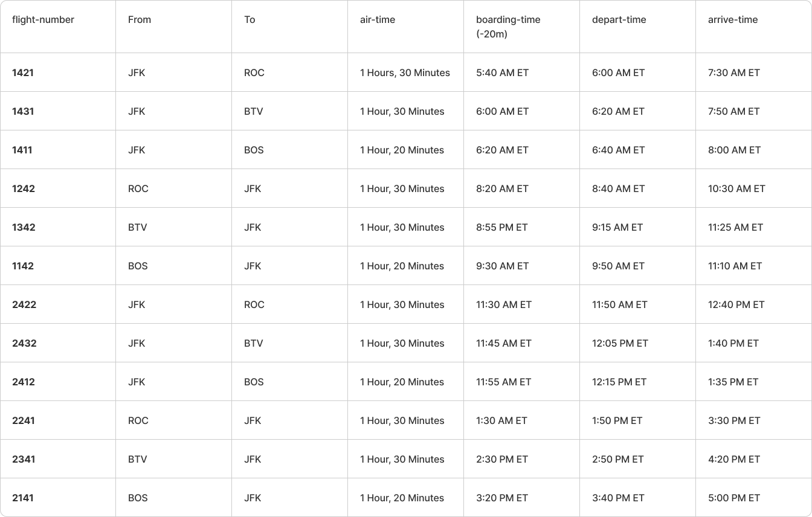
Task: Click the 1 Hours, 30 Minutes cell
Action: tap(405, 73)
